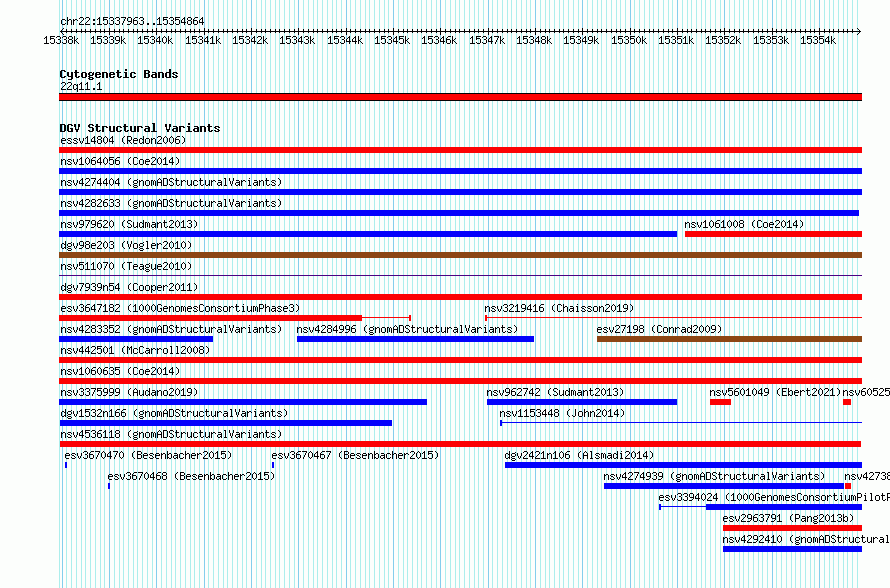
Task: Click the 15338k ruler position
Action: tap(61, 40)
